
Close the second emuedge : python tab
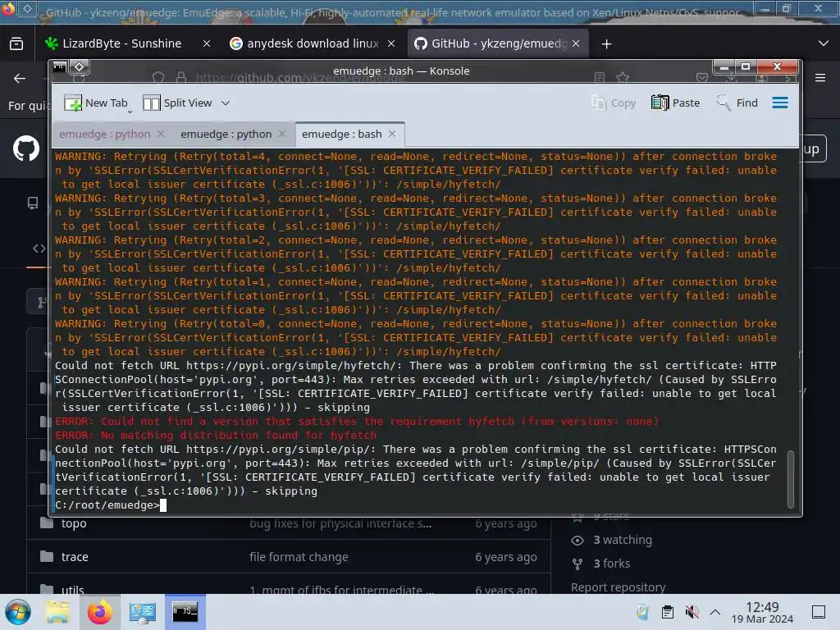282,134
